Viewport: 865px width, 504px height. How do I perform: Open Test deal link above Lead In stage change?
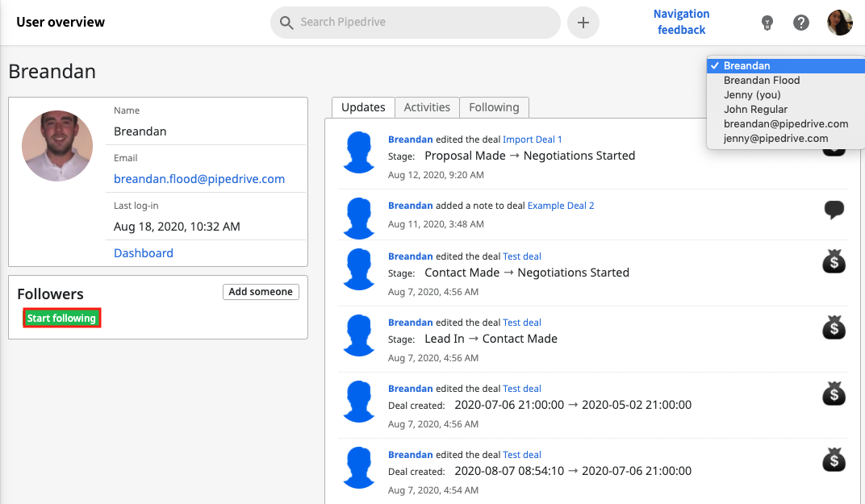coord(522,323)
